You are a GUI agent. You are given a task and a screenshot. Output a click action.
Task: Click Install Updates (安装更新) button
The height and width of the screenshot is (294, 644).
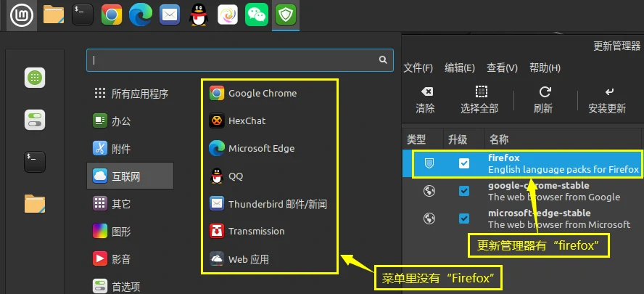607,100
